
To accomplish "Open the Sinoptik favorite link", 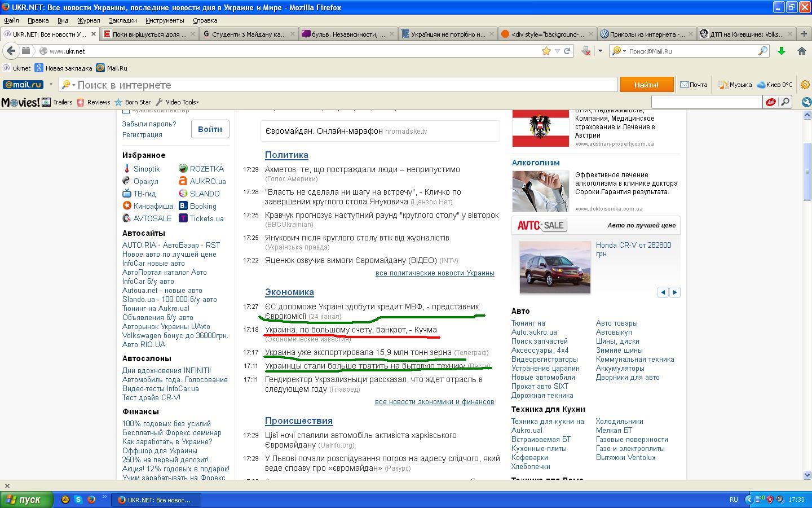I will tap(147, 169).
